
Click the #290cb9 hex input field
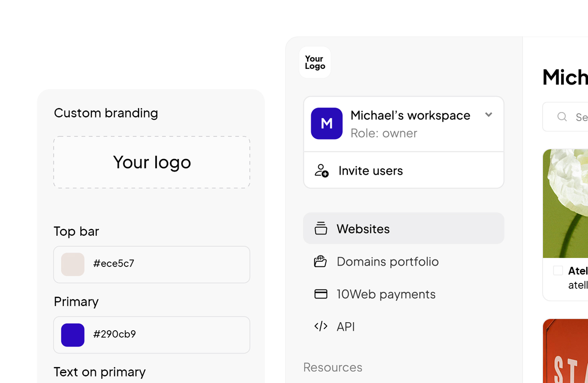click(152, 335)
